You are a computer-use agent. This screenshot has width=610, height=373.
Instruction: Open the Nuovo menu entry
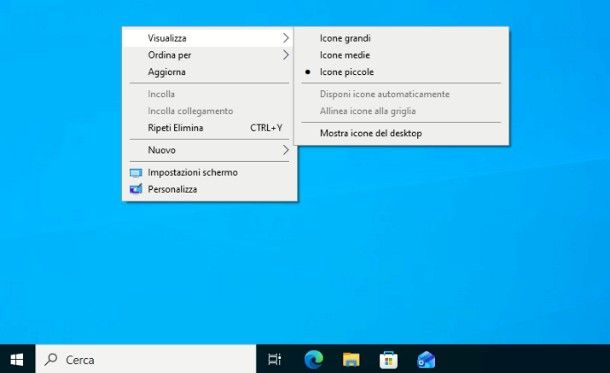tap(209, 150)
